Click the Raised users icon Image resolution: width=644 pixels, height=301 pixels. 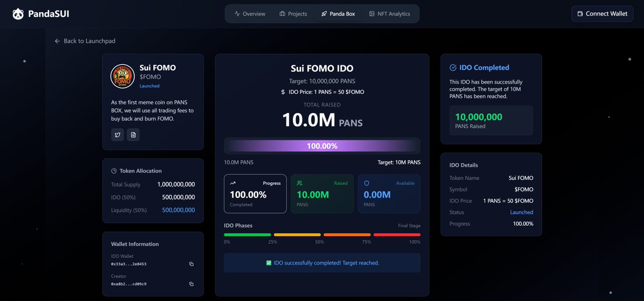tap(299, 183)
